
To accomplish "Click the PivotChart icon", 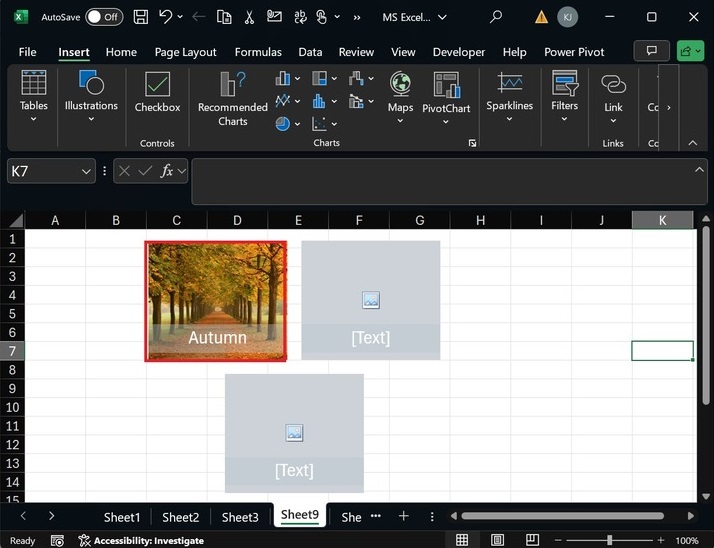I will 446,86.
